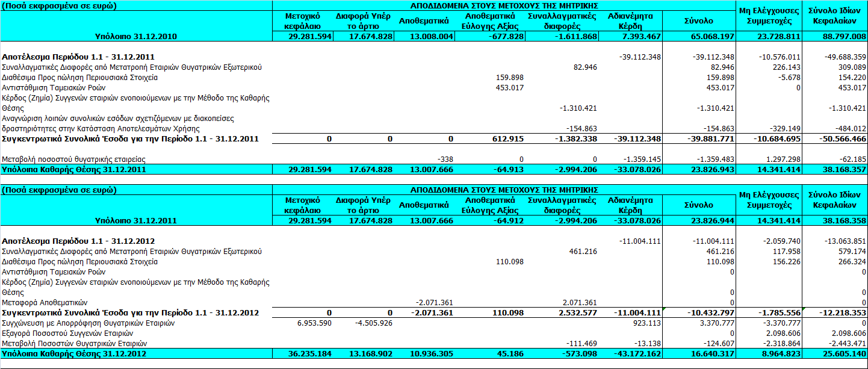The width and height of the screenshot is (868, 369).
Task: Select the cell showing 117.958
Action: (786, 251)
